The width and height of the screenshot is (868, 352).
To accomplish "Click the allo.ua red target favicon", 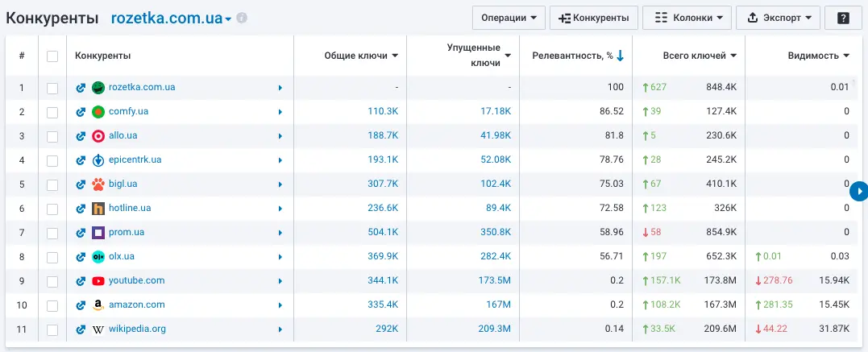I will pos(98,135).
